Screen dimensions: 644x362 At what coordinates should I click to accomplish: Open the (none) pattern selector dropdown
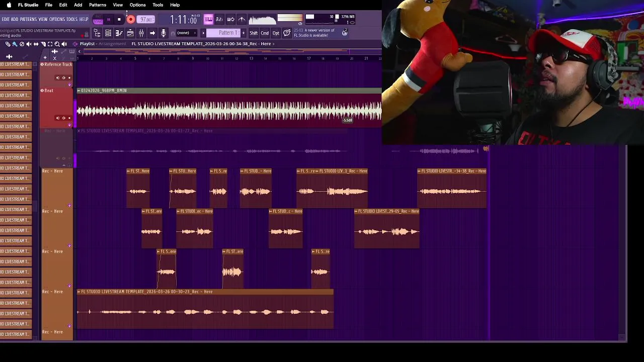pyautogui.click(x=187, y=33)
